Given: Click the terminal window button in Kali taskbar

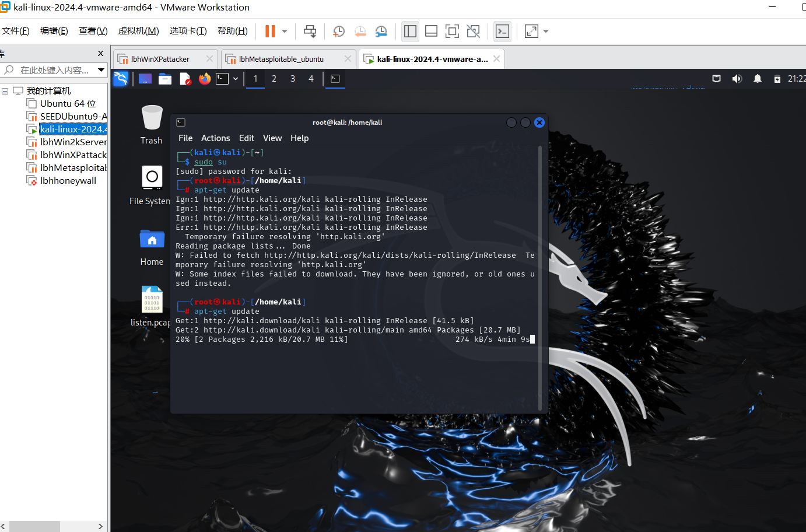Looking at the screenshot, I should (335, 79).
